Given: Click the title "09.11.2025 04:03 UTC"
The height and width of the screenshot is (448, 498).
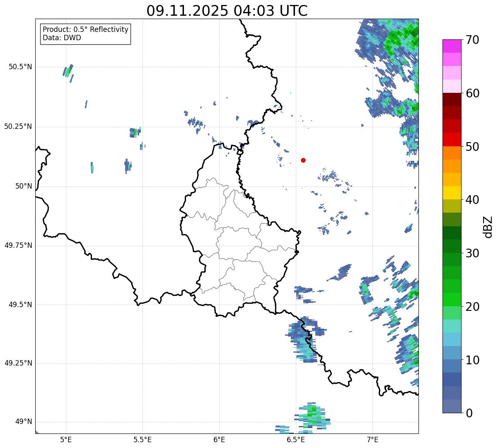Looking at the screenshot, I should pos(227,11).
